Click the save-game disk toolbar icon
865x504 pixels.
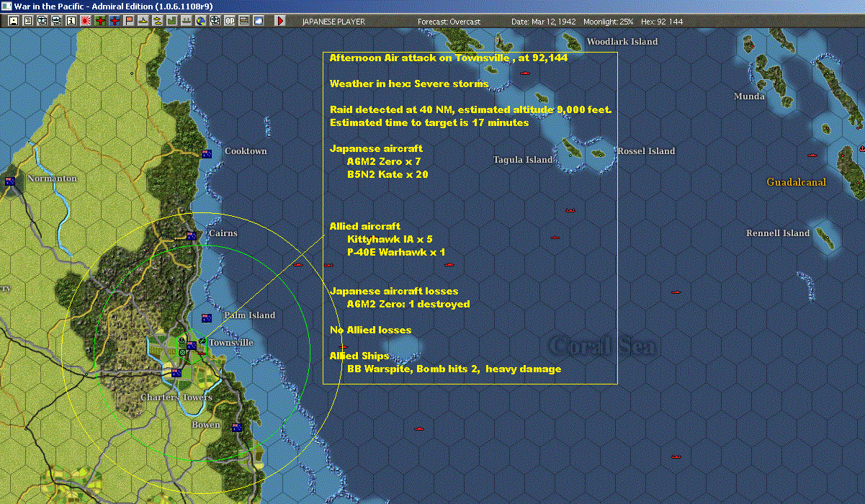[14, 21]
